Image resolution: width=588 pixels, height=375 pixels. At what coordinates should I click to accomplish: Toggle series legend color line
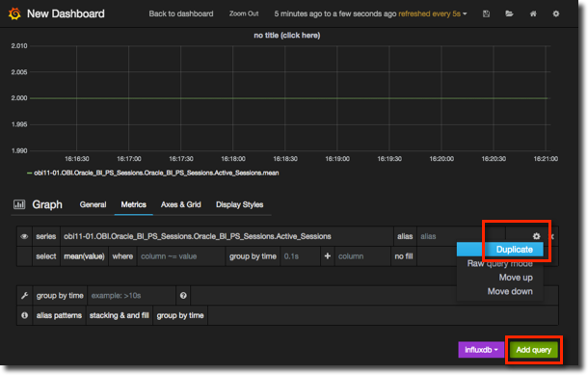(29, 173)
